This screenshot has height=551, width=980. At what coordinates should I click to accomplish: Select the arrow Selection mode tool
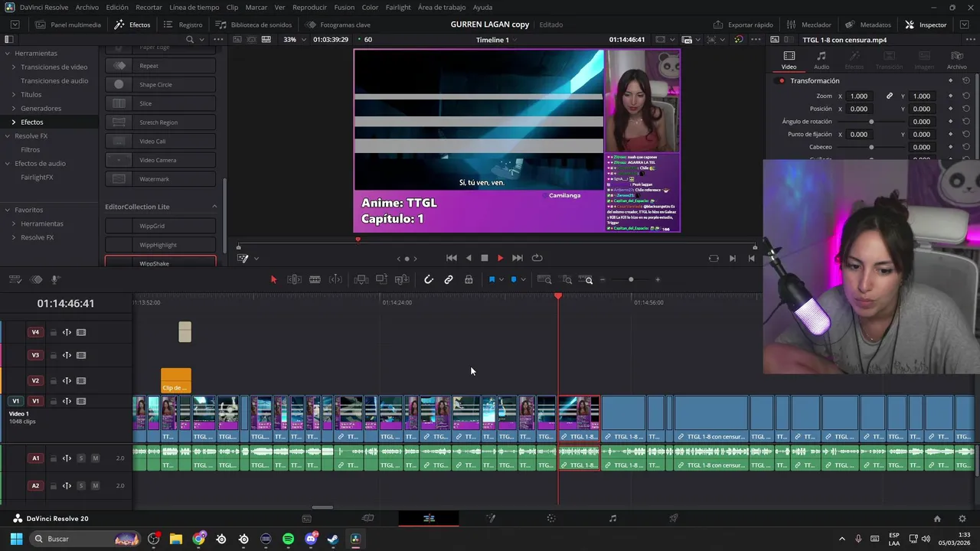coord(273,279)
